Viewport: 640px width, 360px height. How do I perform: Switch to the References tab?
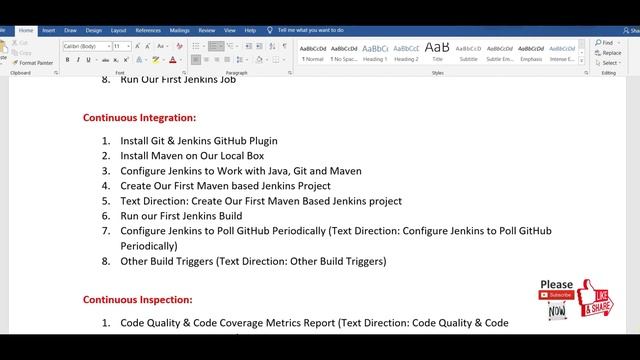(148, 30)
